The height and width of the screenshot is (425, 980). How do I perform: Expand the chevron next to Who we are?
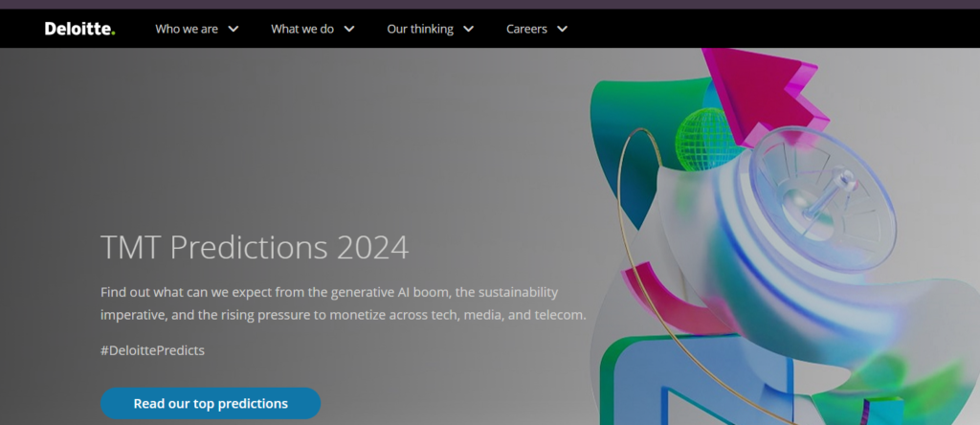(x=234, y=29)
